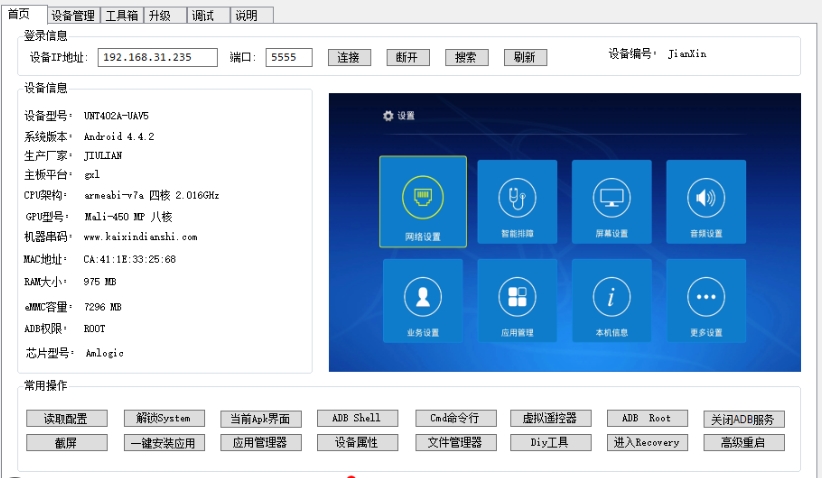Screen dimensions: 822x478
Task: Click the eMMC capacity 7296 MB
Action: tap(103, 307)
